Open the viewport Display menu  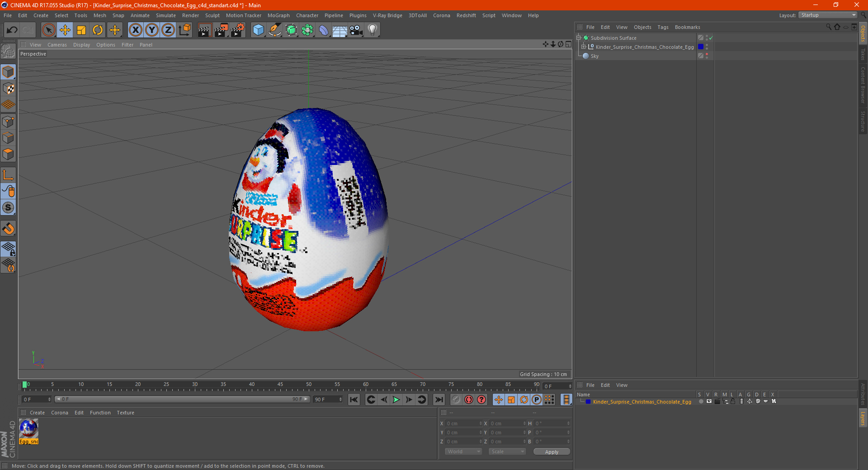click(82, 45)
